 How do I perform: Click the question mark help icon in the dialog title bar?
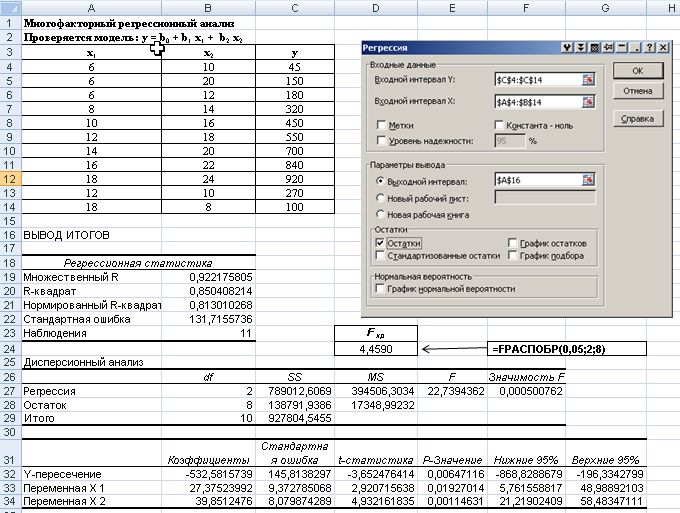[649, 48]
